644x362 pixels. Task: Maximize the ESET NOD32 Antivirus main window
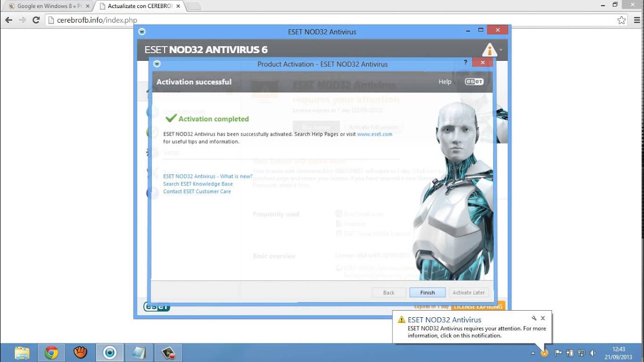(x=480, y=30)
